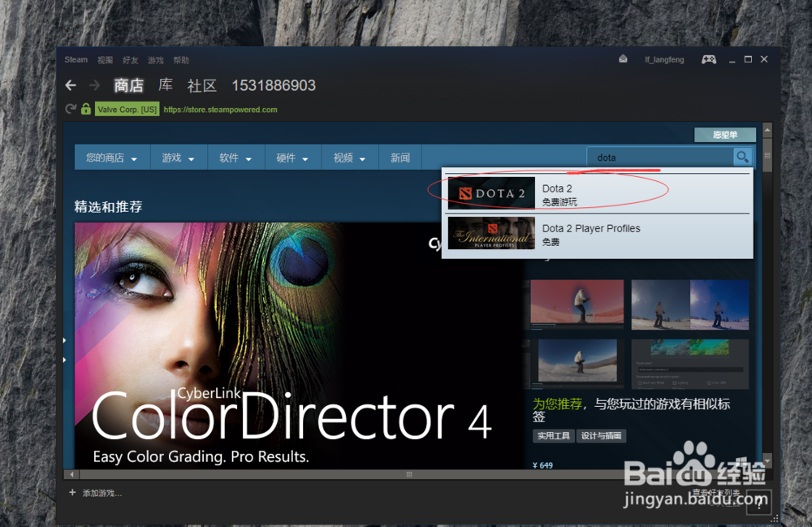Open the 游戏 menu in title bar
The image size is (812, 527).
click(x=156, y=60)
